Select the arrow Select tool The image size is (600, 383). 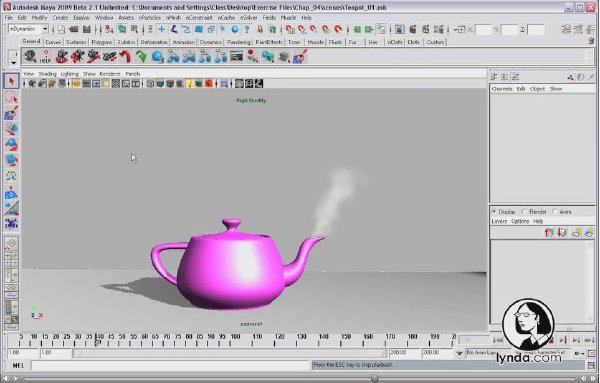point(11,81)
